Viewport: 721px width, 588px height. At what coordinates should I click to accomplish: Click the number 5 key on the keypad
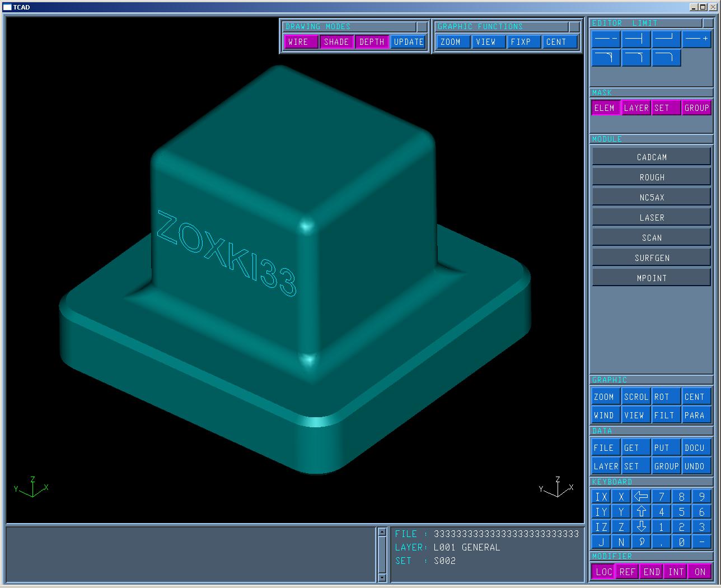click(681, 512)
